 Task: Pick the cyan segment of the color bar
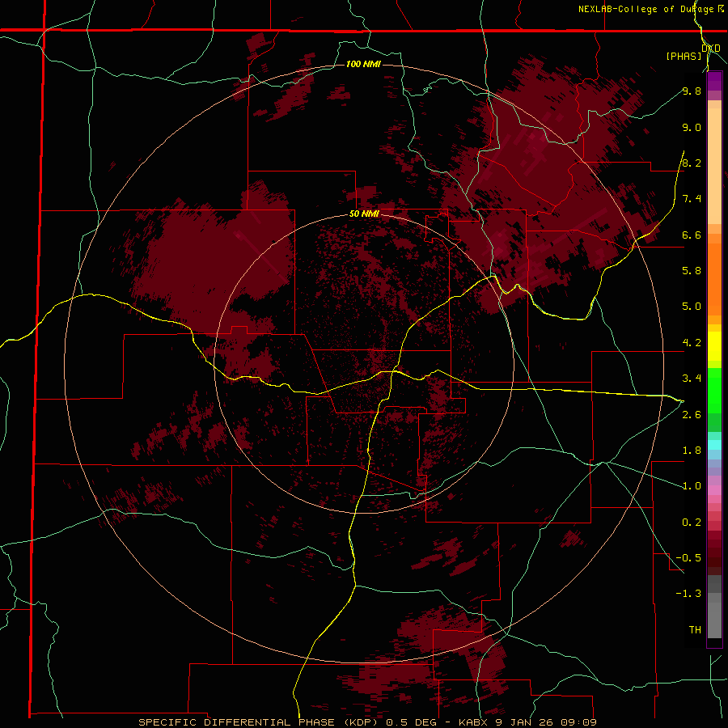click(x=714, y=445)
